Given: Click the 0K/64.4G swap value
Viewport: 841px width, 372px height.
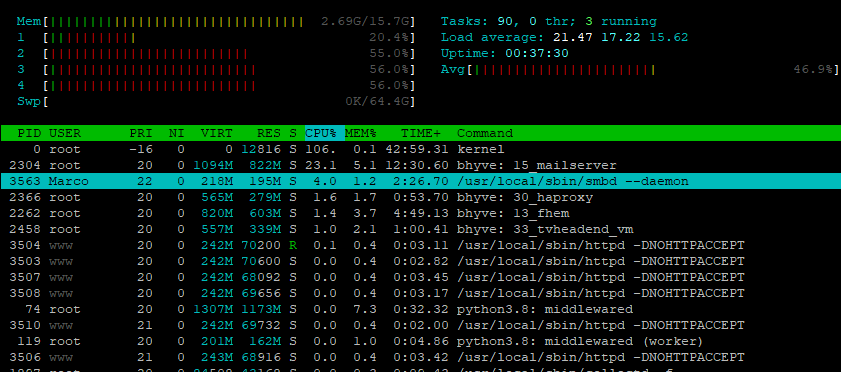Looking at the screenshot, I should tap(378, 101).
